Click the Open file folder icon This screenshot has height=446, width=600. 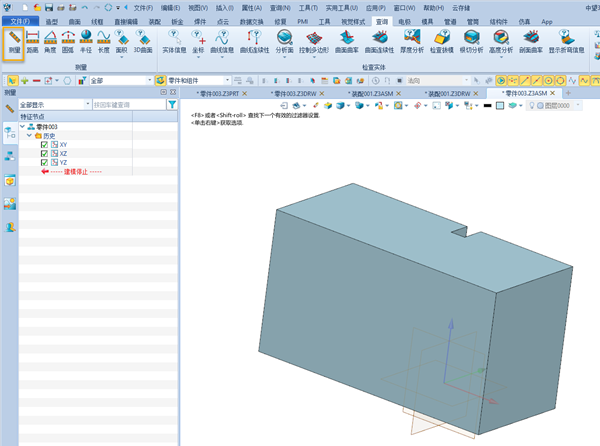pyautogui.click(x=37, y=7)
